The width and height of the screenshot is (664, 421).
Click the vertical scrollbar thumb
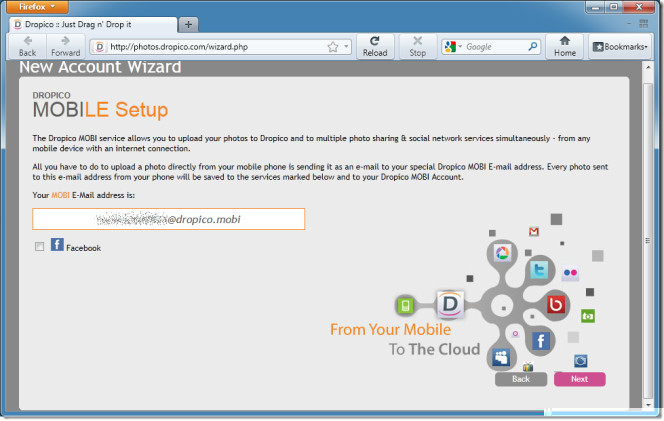(647, 241)
